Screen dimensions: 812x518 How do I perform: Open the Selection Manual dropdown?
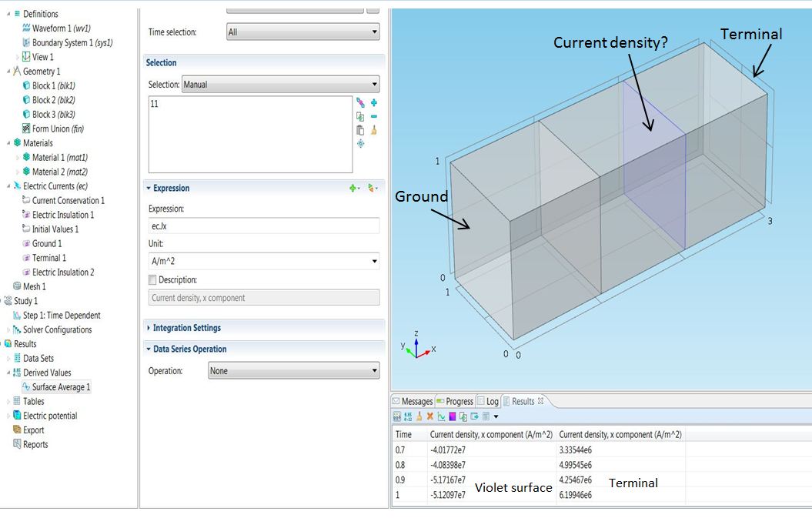280,85
